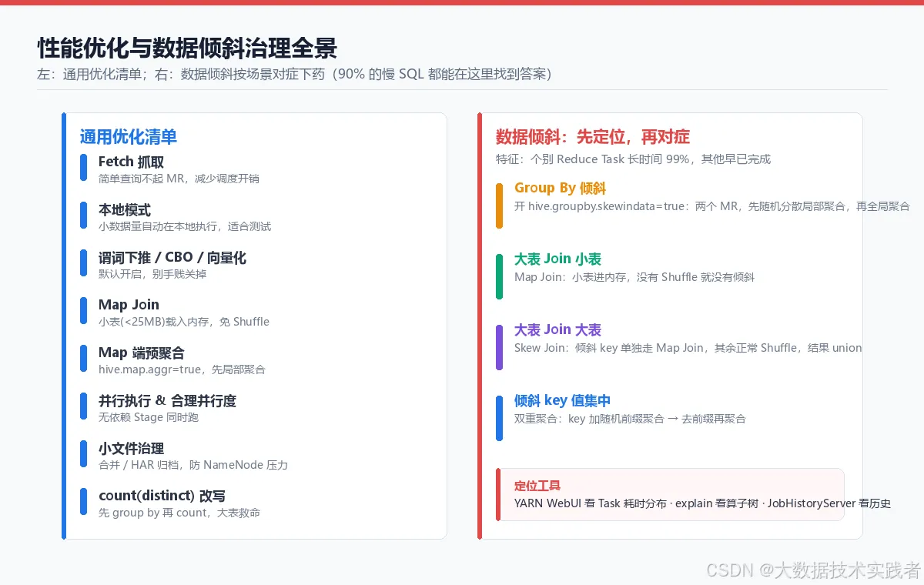
Task: Select the orange Group By 倾斜 title
Action: click(561, 188)
